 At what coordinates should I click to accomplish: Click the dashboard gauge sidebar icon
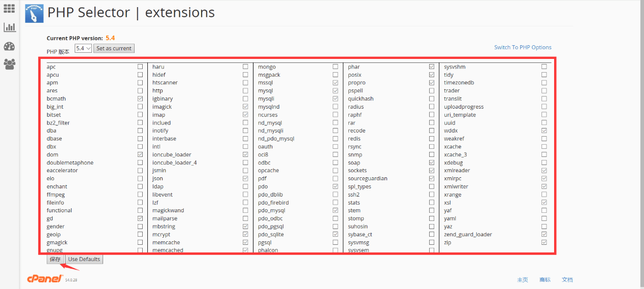[9, 46]
